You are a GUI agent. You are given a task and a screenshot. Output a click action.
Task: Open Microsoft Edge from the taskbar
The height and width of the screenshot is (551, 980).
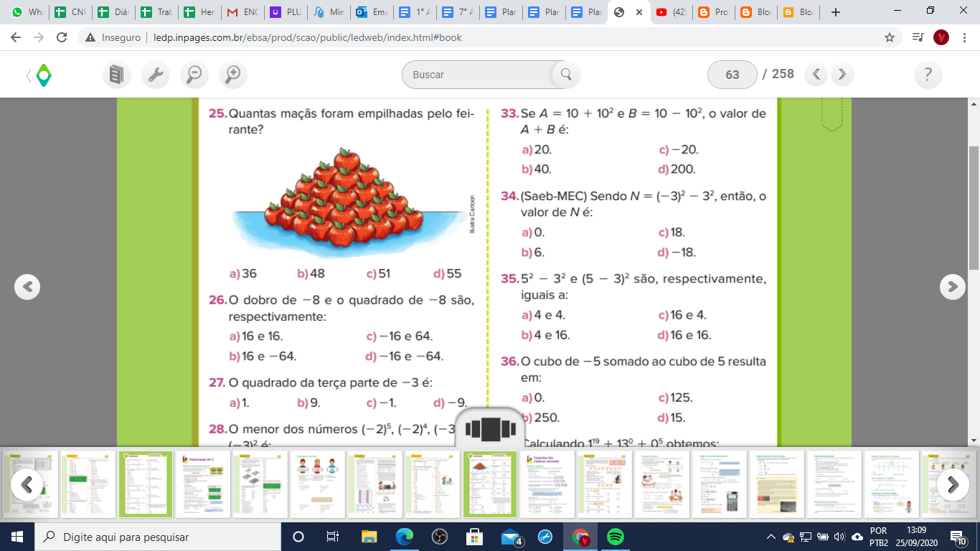(405, 537)
